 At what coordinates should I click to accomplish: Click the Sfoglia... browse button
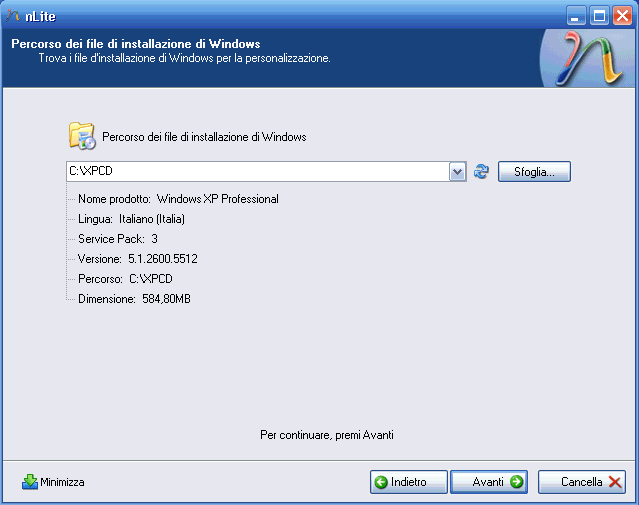click(534, 172)
